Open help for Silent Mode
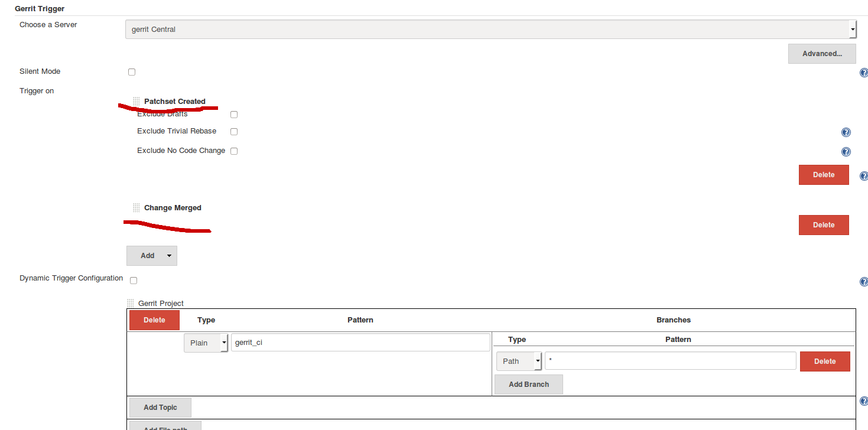 pyautogui.click(x=864, y=73)
